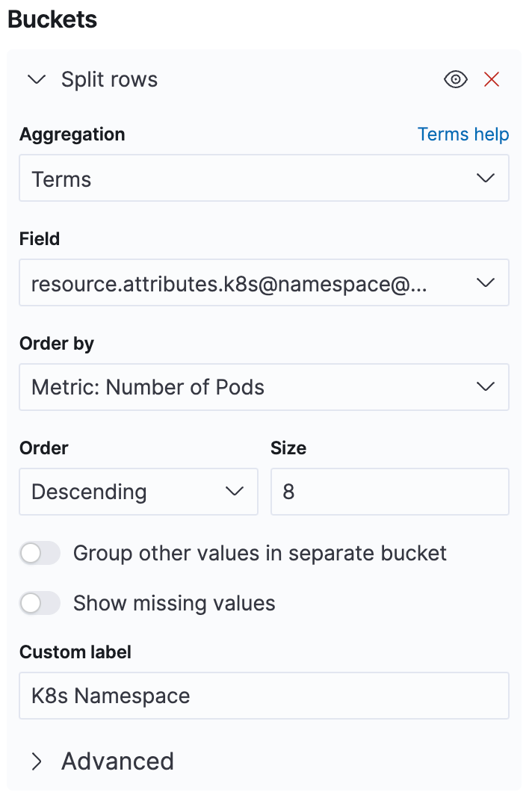Click the Size field showing 8
Screen dimensions: 532x804
pyautogui.click(x=389, y=492)
